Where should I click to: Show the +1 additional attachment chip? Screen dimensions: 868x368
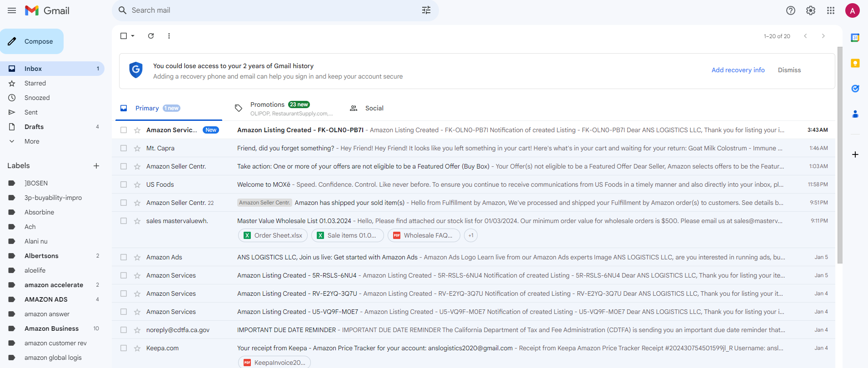(471, 235)
